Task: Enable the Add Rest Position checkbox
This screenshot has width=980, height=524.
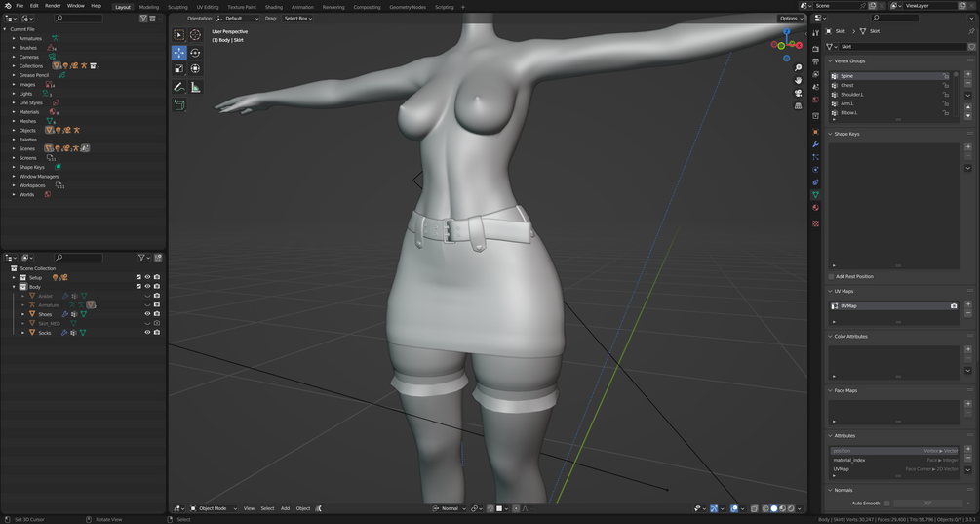Action: (x=831, y=276)
